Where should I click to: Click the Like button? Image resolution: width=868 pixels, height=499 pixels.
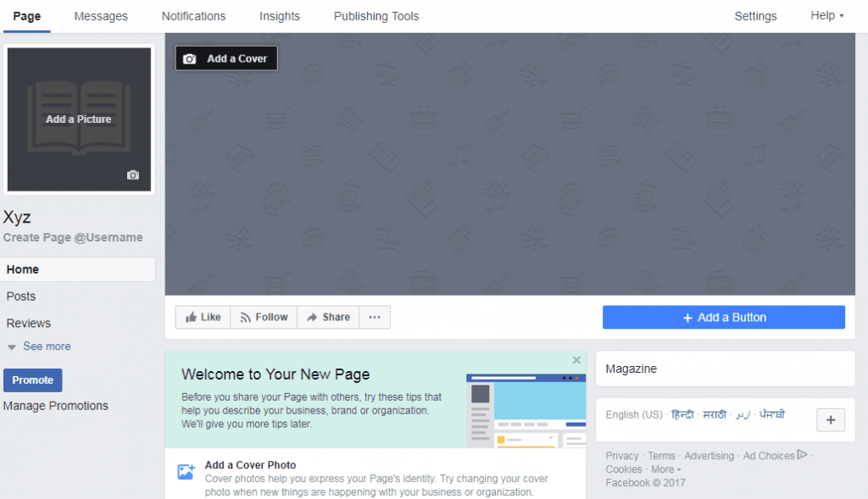tap(203, 317)
